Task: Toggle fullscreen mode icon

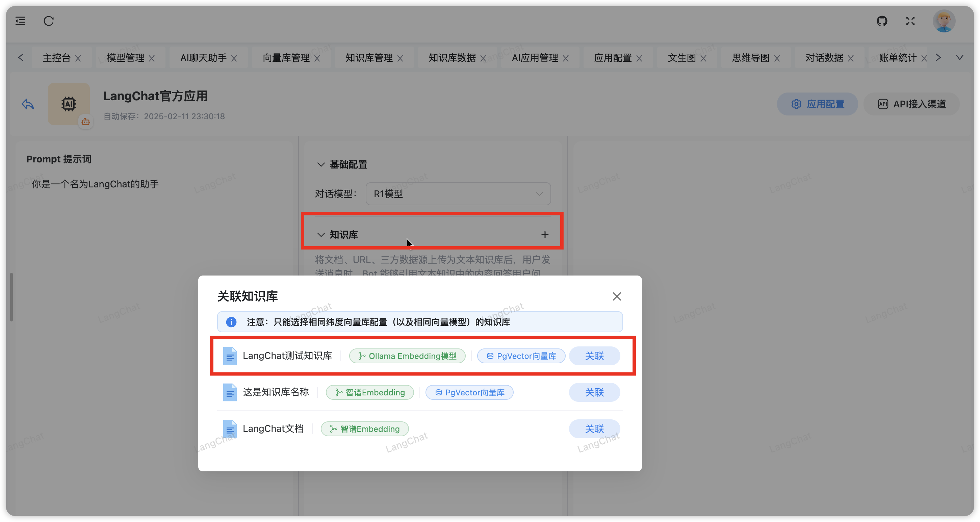Action: pos(910,21)
